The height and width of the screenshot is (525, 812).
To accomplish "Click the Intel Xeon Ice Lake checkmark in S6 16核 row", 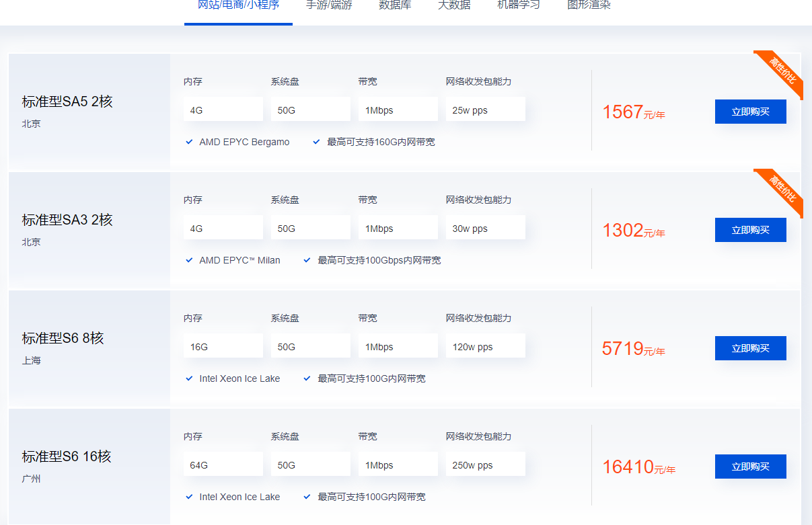I will pyautogui.click(x=189, y=497).
